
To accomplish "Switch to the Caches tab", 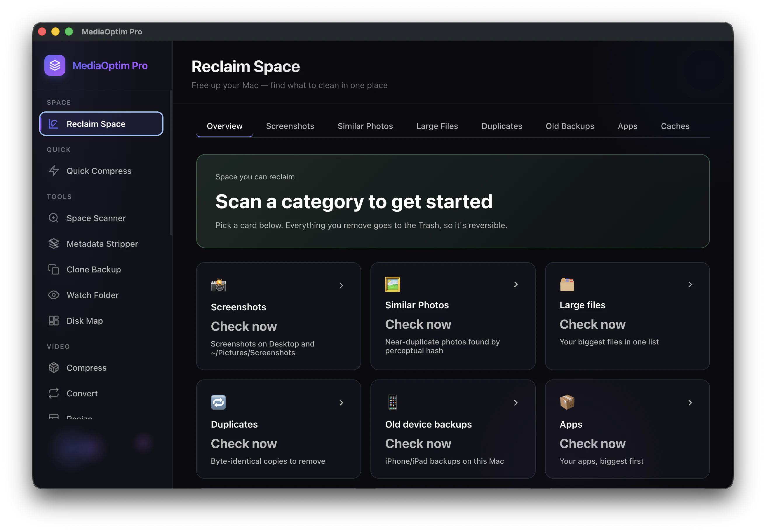I will point(675,126).
